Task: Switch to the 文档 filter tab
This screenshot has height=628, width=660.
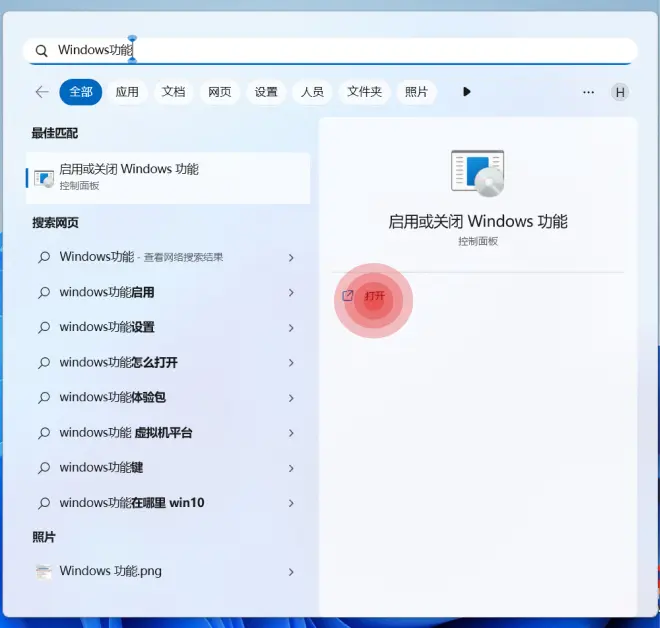Action: tap(173, 92)
